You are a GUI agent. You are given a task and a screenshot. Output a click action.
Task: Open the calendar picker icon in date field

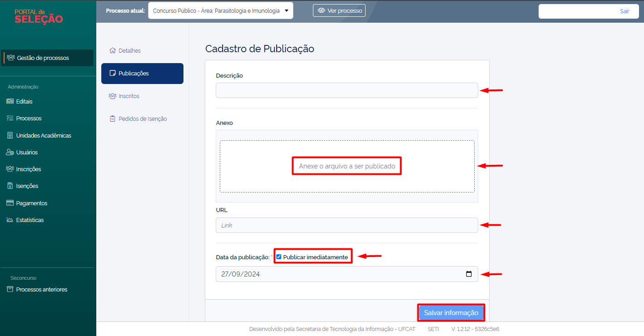[469, 274]
